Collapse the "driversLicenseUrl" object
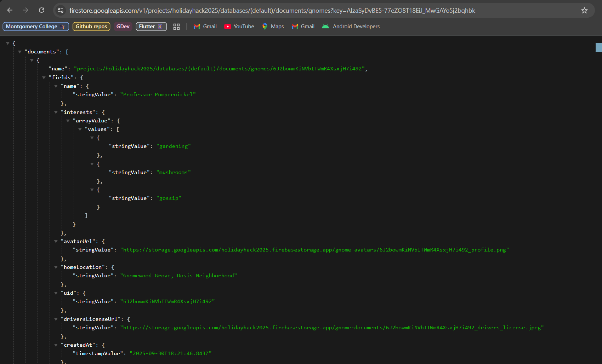 [x=56, y=319]
